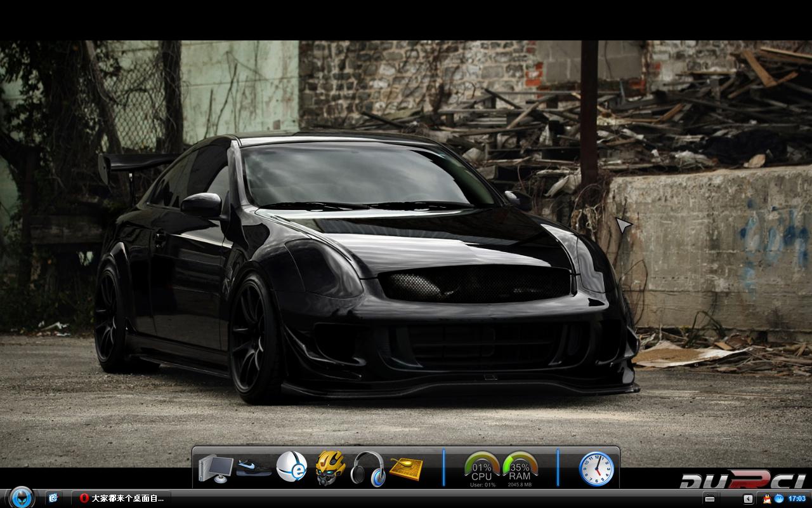This screenshot has height=508, width=812.
Task: Click the CPU usage gauge widget
Action: click(x=482, y=469)
